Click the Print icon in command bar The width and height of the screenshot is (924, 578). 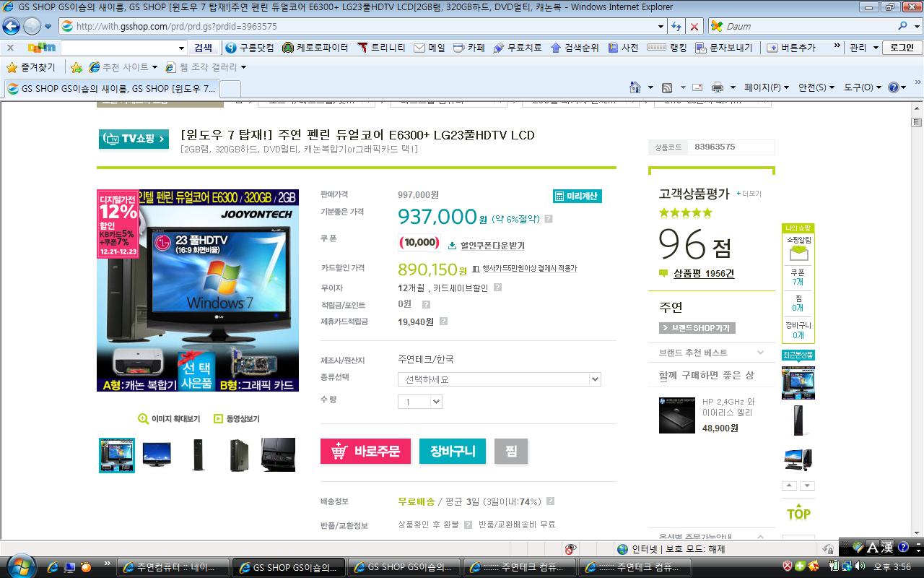coord(718,87)
